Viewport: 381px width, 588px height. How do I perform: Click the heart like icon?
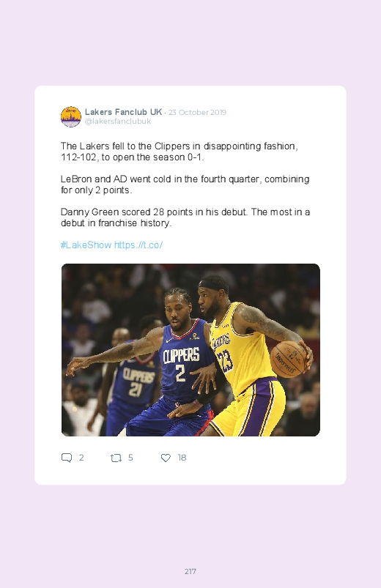point(166,458)
